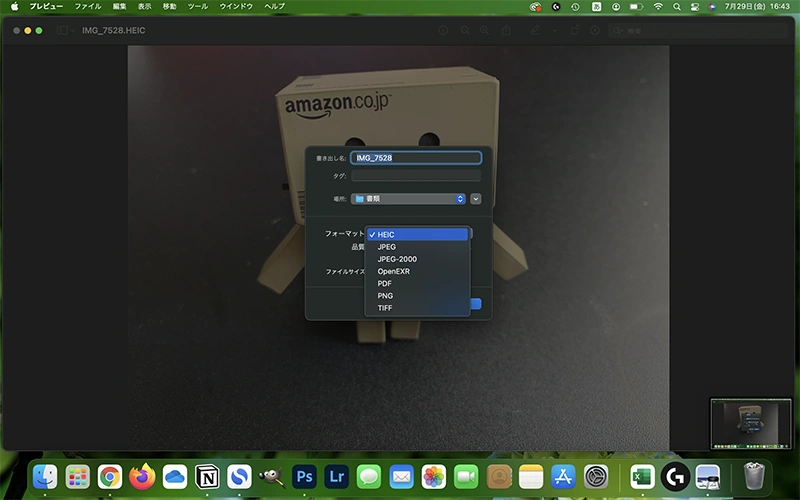Click the tags input field
Screen dimensions: 800x500
[416, 176]
